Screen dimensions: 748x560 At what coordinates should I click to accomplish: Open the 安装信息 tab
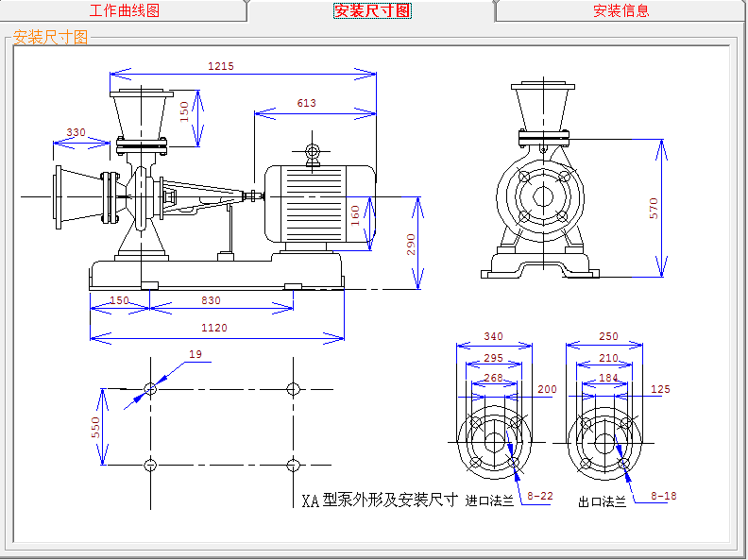click(621, 10)
